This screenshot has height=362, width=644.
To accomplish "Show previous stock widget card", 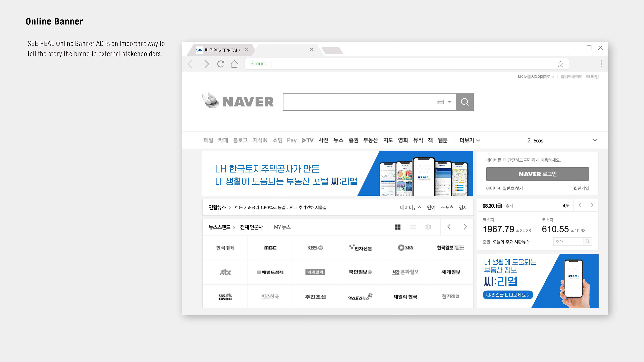I will click(580, 205).
